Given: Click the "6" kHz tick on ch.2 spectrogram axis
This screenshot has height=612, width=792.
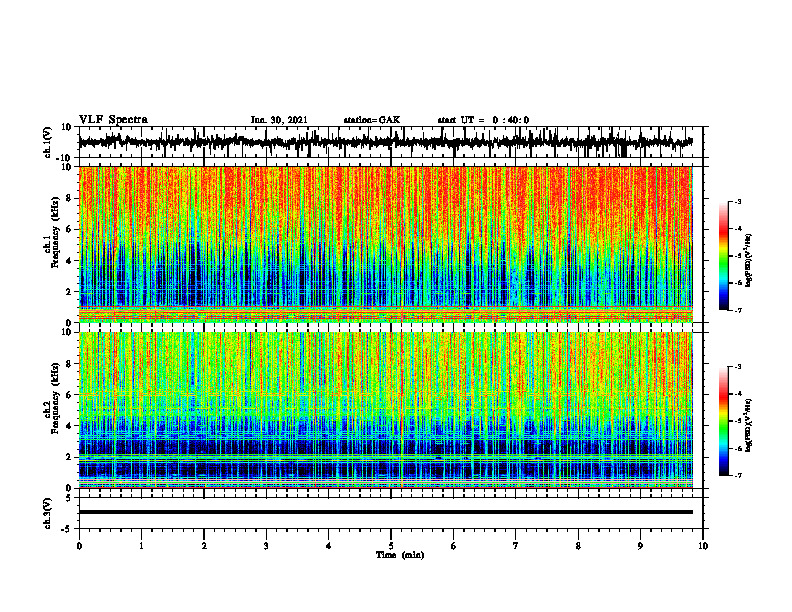Looking at the screenshot, I should (69, 395).
